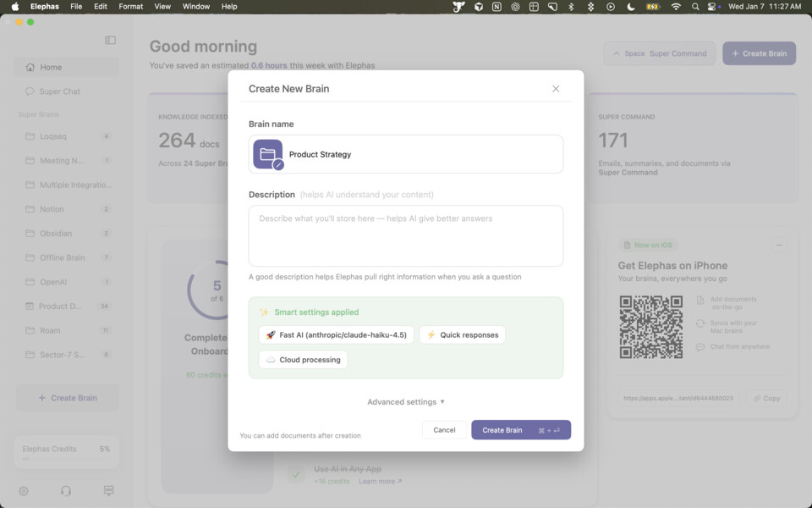
Task: Open settings gear icon at sidebar bottom
Action: pyautogui.click(x=24, y=491)
